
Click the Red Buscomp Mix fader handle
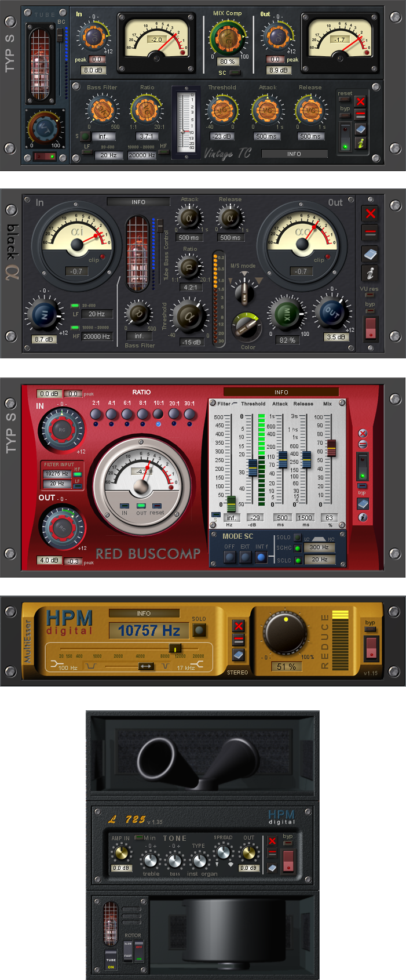(331, 448)
